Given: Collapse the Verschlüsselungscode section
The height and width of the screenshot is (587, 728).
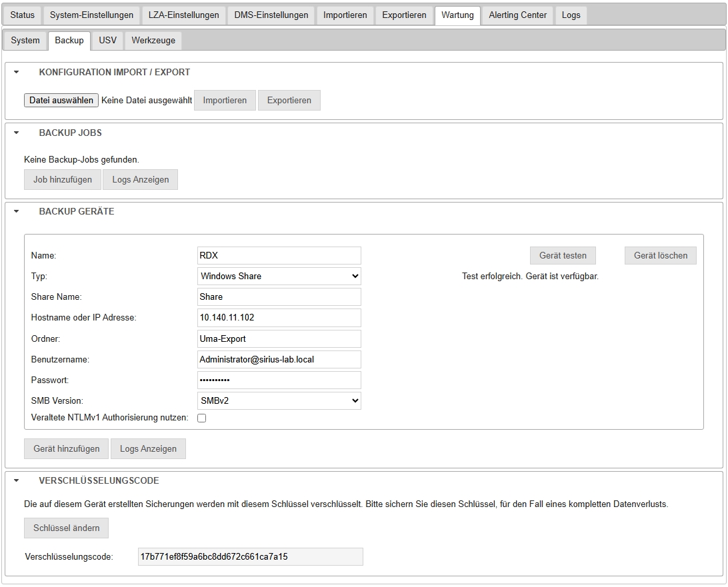Looking at the screenshot, I should click(x=17, y=480).
